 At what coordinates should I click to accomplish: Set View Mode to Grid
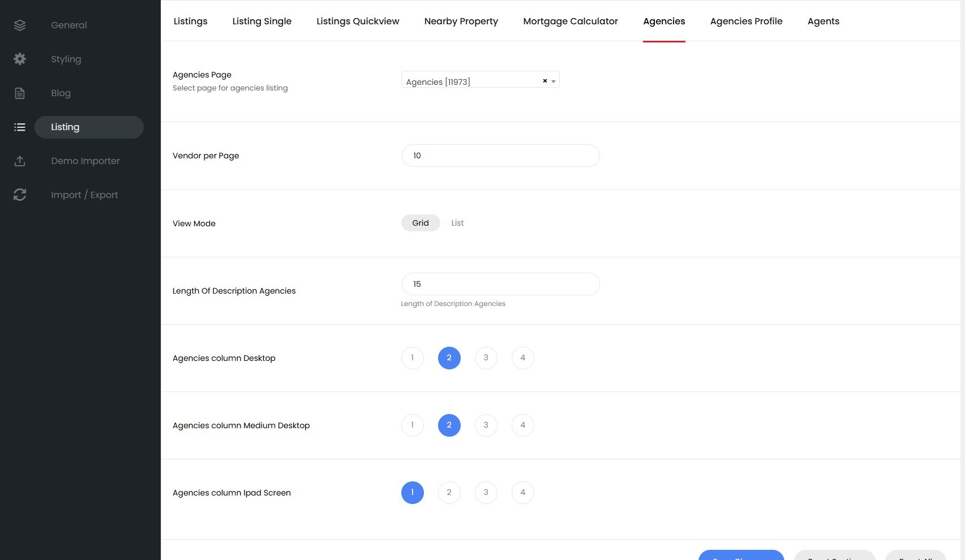pyautogui.click(x=421, y=223)
